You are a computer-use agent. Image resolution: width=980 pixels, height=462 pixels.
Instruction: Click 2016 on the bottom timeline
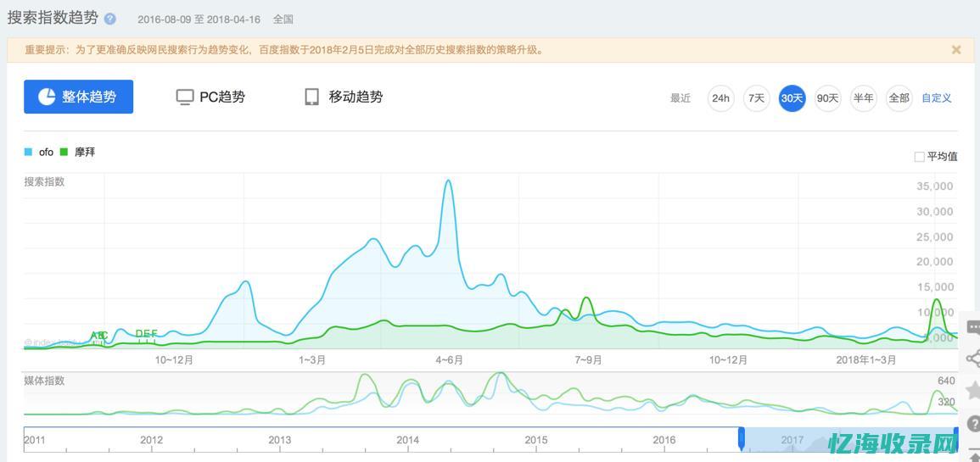tap(664, 439)
